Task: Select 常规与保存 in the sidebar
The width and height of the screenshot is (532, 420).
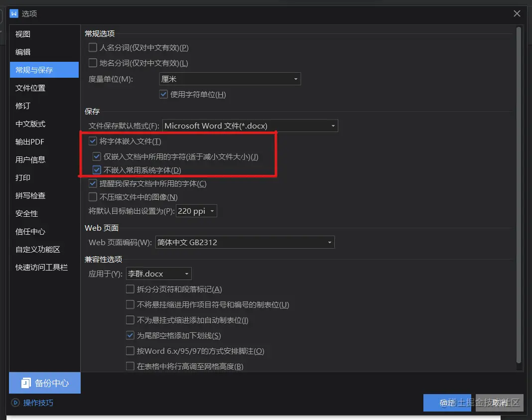Action: pyautogui.click(x=44, y=70)
